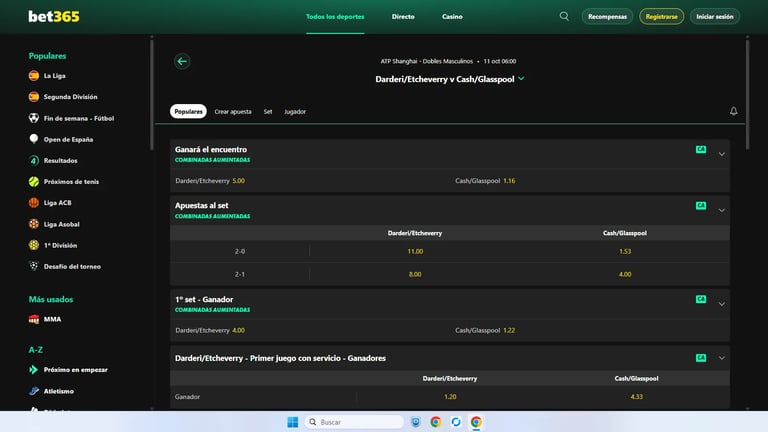Open Windows Start menu
768x432 pixels.
coord(292,422)
